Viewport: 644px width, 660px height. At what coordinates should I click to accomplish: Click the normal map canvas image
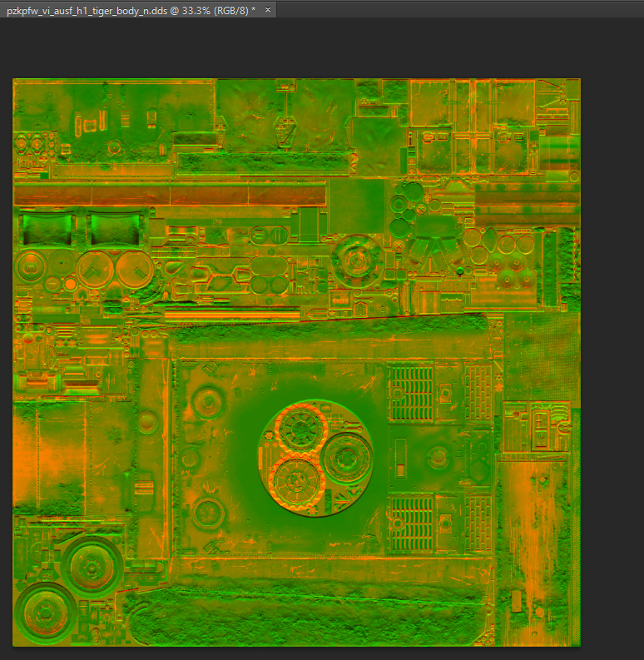click(x=297, y=362)
